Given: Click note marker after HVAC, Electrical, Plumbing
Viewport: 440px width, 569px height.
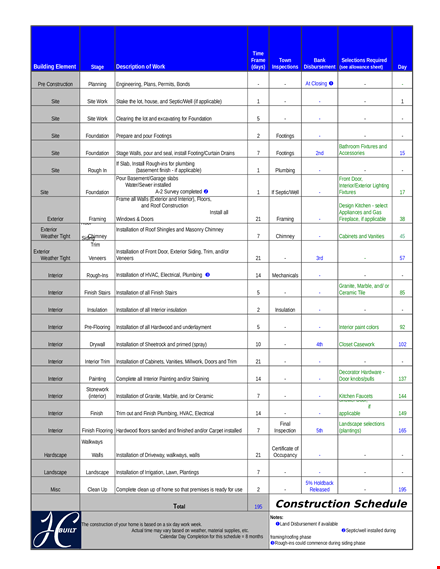Looking at the screenshot, I should [207, 275].
